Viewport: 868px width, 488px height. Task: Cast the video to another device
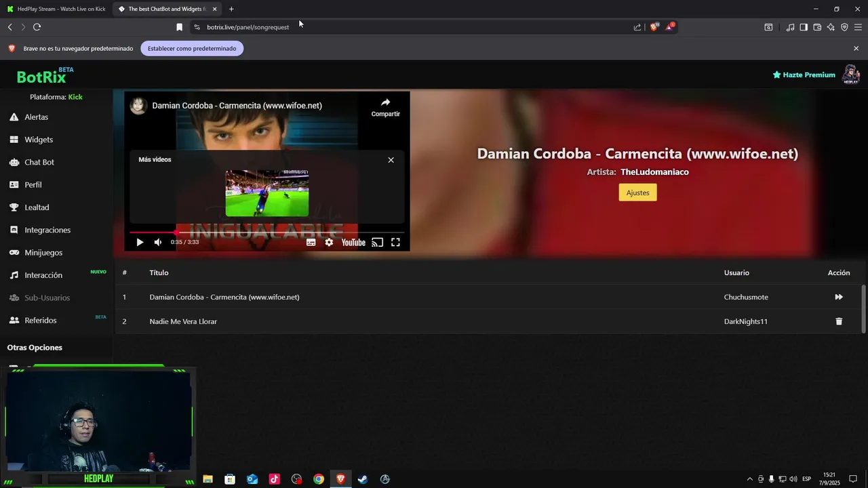[x=378, y=242]
